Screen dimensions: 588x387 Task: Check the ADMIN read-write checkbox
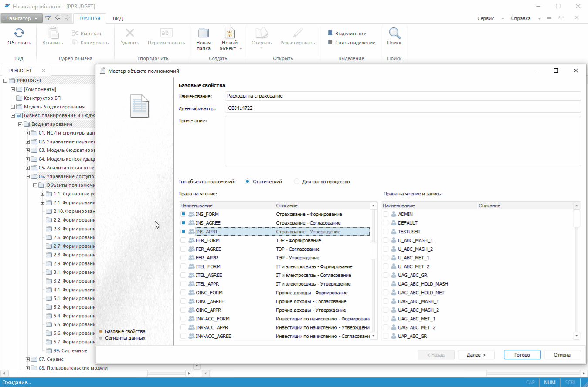(x=386, y=214)
